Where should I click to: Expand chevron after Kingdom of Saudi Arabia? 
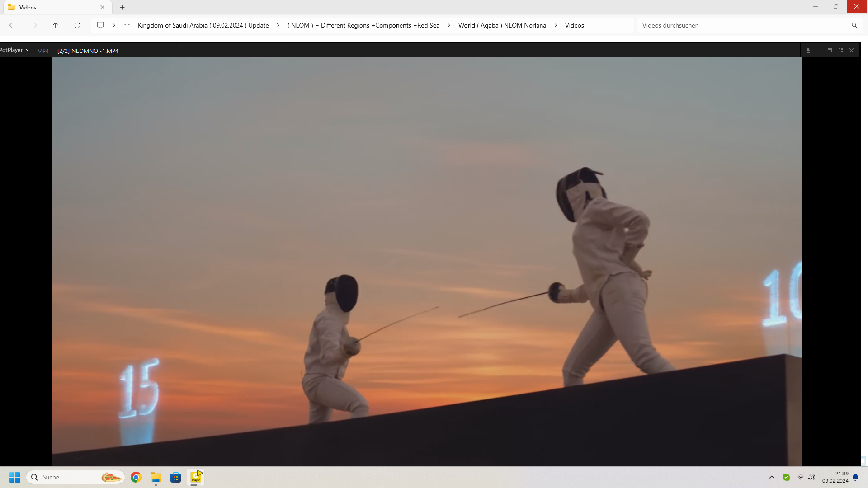[278, 25]
